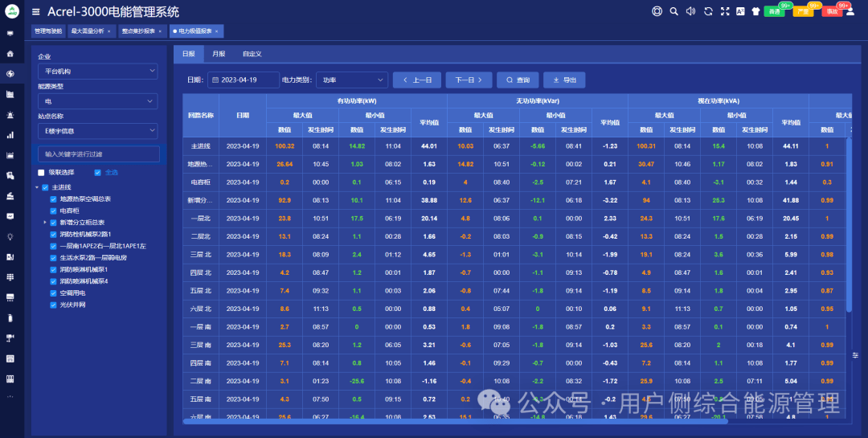Image resolution: width=868 pixels, height=438 pixels.
Task: Click the 上一日 previous day button
Action: pyautogui.click(x=417, y=80)
